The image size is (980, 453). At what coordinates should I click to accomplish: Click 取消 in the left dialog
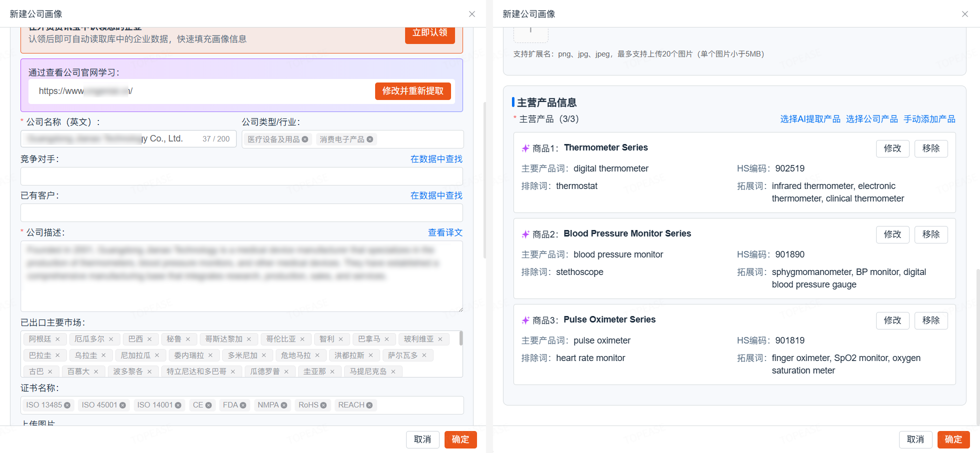[423, 439]
